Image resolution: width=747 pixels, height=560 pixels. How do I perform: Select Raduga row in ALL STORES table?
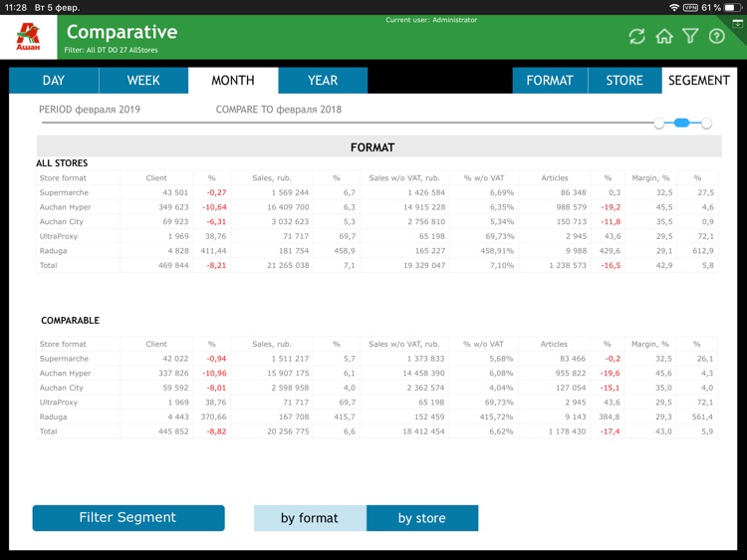pyautogui.click(x=376, y=251)
